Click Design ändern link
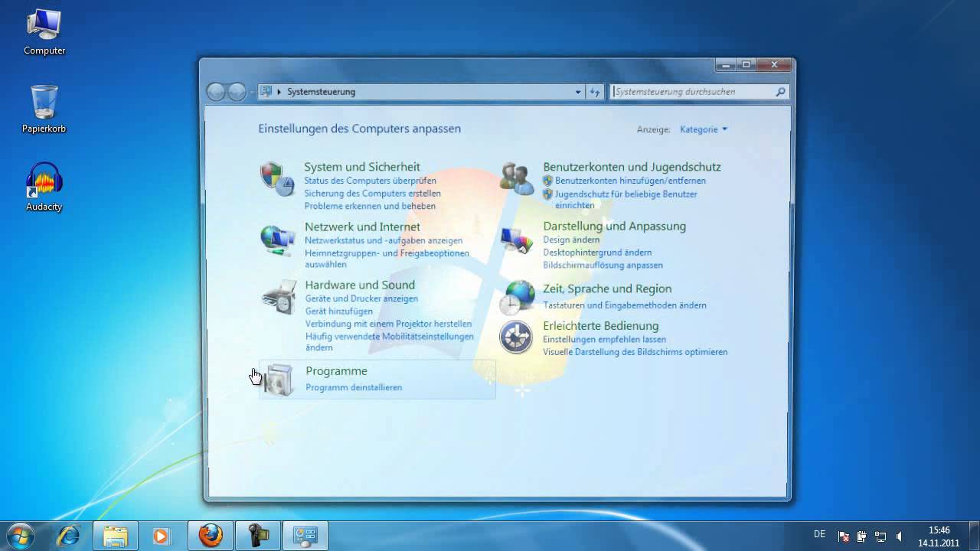This screenshot has width=980, height=551. click(x=571, y=240)
